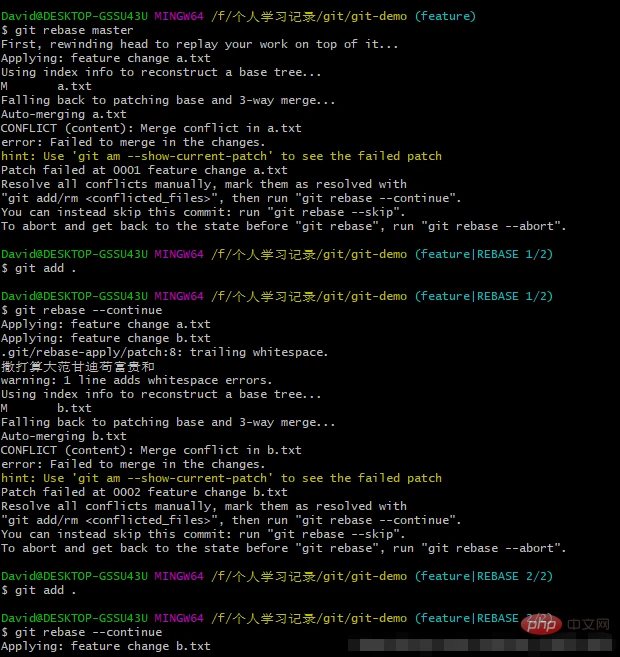Click the 'Auto-merging a.txt' line
This screenshot has height=657, width=620.
coord(63,114)
